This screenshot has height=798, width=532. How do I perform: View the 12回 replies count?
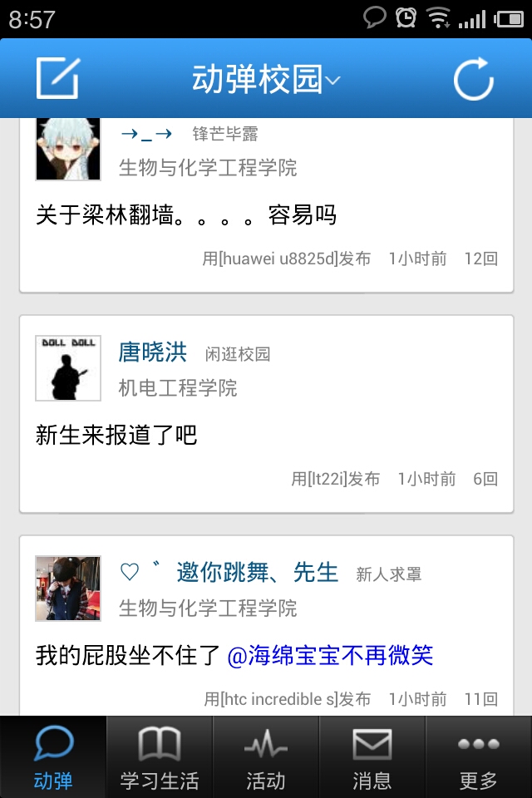point(481,259)
